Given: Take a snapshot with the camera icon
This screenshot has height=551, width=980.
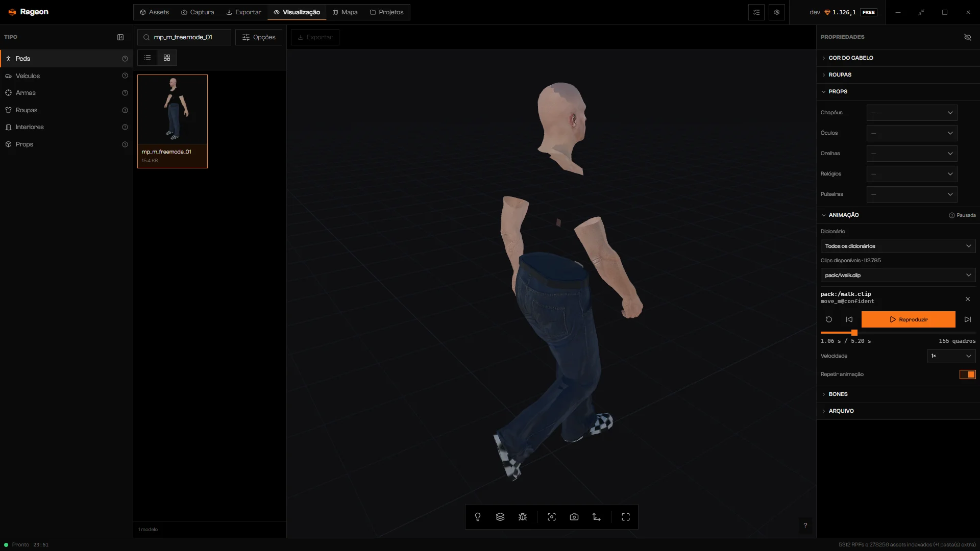Looking at the screenshot, I should tap(574, 517).
